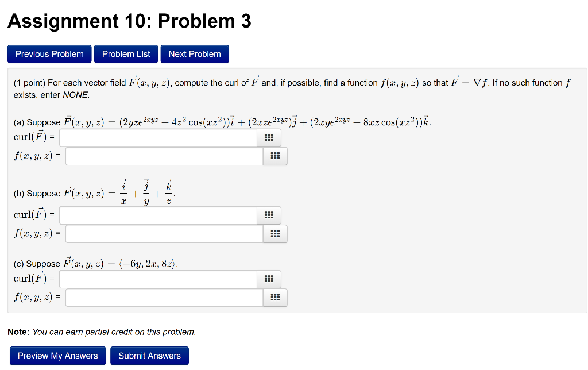Go to the Next Problem

pos(194,53)
